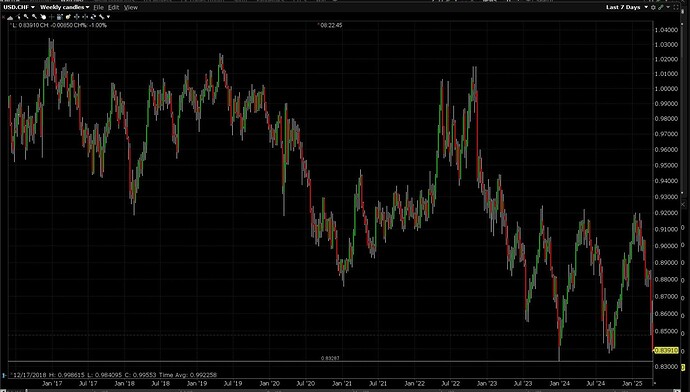Open the View menu
Viewport: 690px width, 392px height.
131,7
